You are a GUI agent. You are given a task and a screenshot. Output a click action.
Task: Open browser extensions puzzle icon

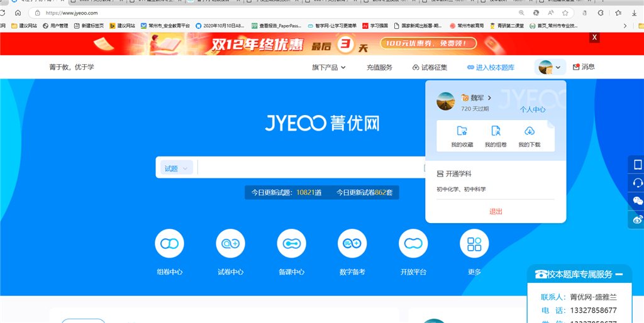point(601,13)
